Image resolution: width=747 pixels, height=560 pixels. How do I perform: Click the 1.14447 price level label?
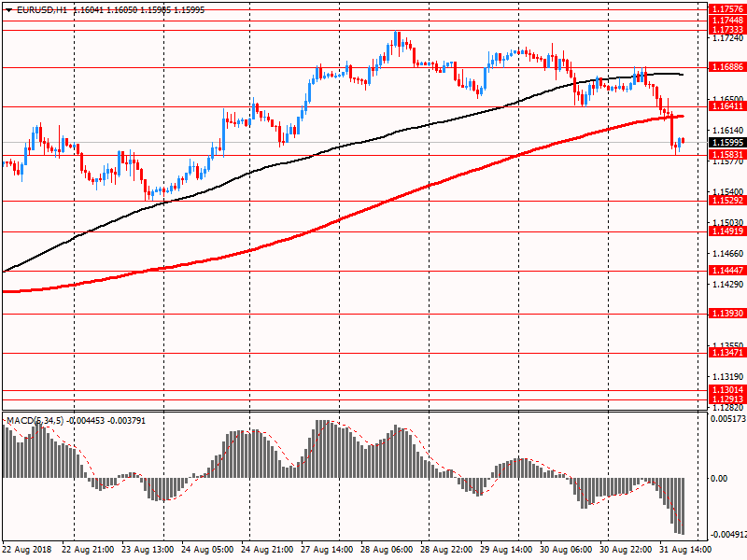coord(727,271)
